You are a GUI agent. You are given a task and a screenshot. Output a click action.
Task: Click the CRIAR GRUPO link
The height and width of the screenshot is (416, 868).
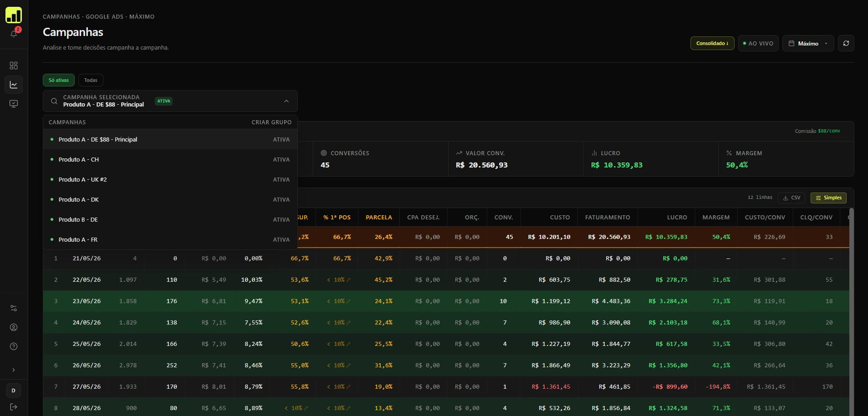tap(271, 122)
